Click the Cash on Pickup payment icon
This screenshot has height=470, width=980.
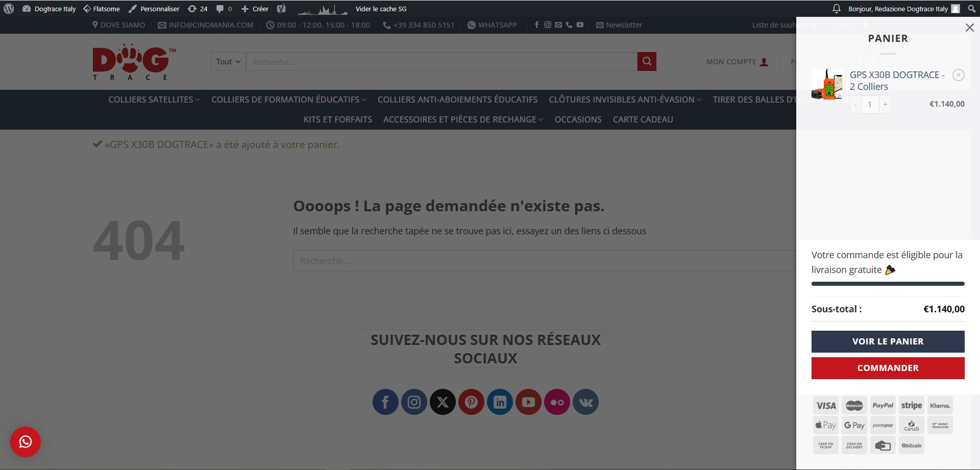click(826, 445)
